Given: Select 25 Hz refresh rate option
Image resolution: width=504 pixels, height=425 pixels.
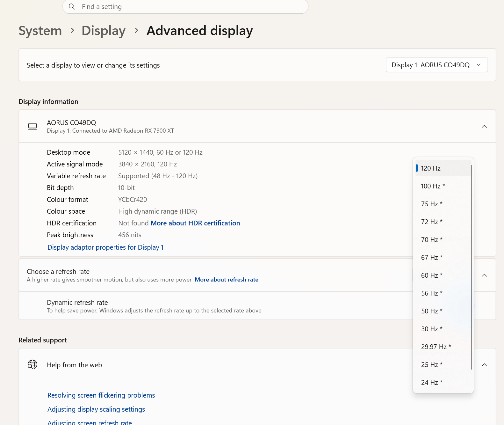Looking at the screenshot, I should (443, 364).
